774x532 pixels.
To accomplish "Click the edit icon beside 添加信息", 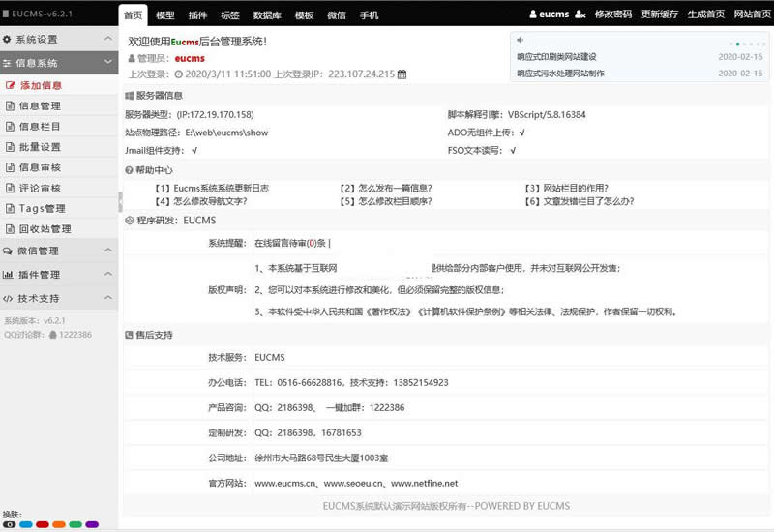I will (x=11, y=85).
